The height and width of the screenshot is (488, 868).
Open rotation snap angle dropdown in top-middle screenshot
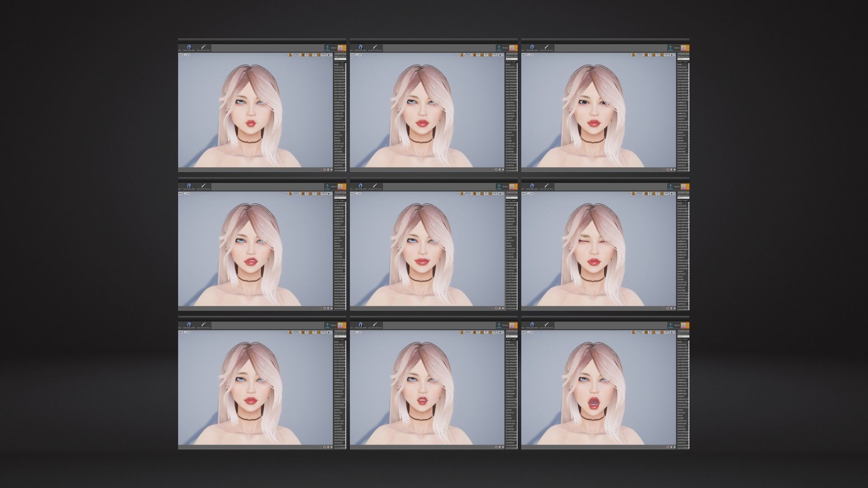tap(486, 55)
